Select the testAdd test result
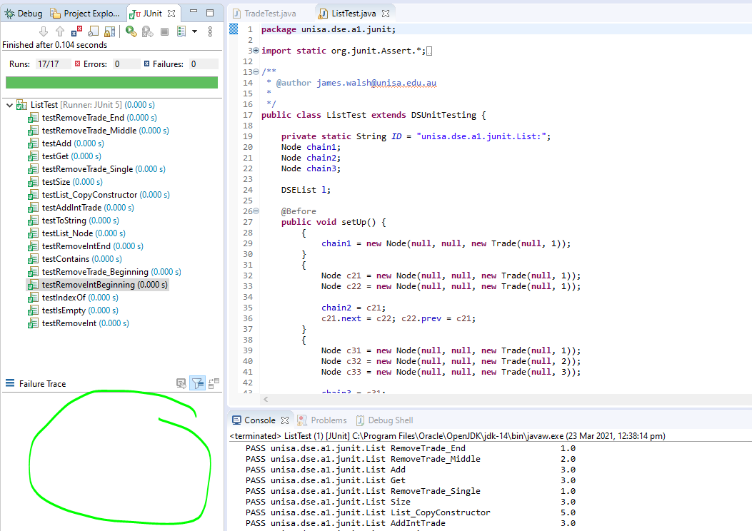Screen dimensions: 753x532 66,143
